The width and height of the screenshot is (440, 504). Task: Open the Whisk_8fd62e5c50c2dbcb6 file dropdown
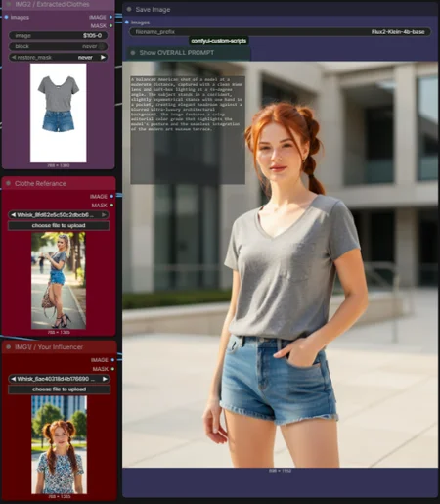click(x=59, y=215)
